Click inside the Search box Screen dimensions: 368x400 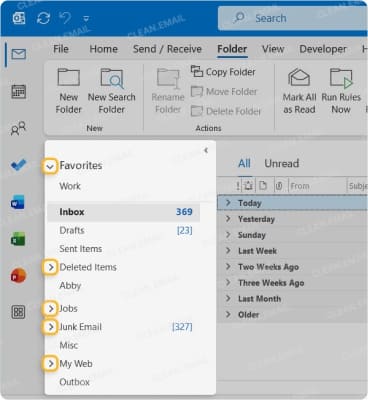coord(293,18)
